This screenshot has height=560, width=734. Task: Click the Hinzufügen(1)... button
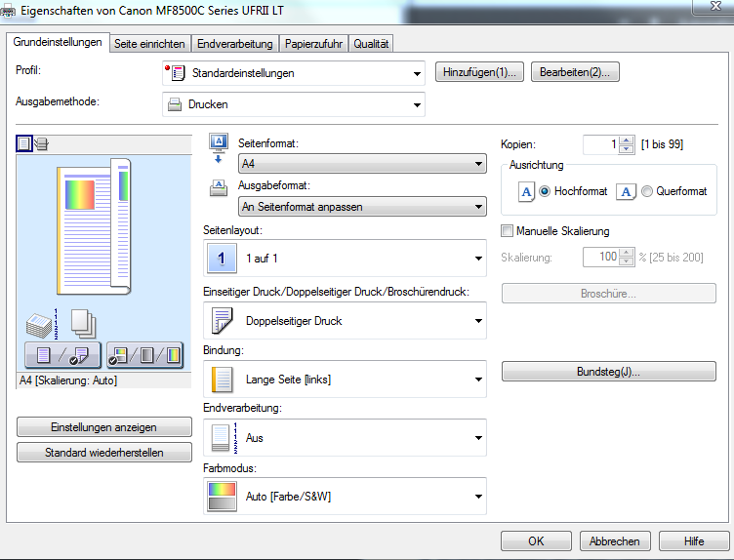pyautogui.click(x=479, y=72)
